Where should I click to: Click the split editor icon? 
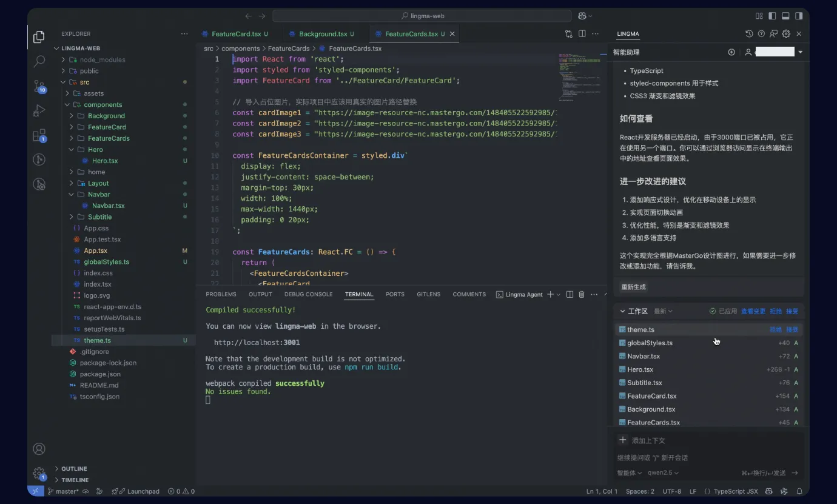(582, 34)
